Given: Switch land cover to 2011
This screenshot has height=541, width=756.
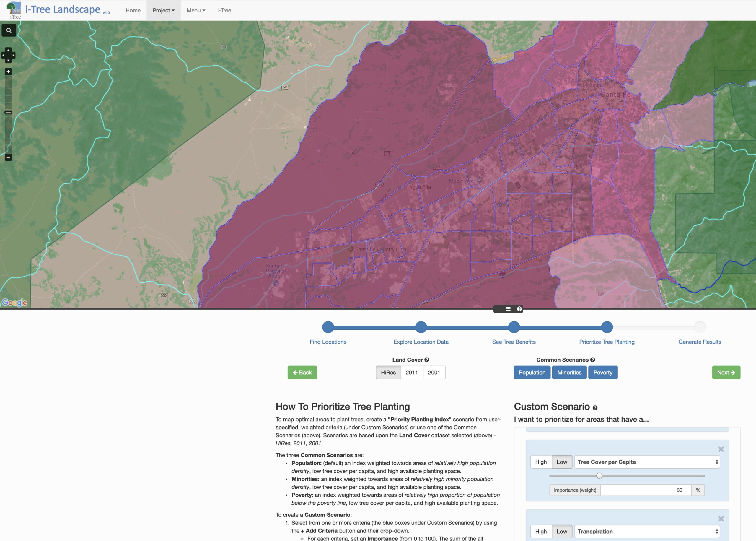Looking at the screenshot, I should click(x=411, y=373).
